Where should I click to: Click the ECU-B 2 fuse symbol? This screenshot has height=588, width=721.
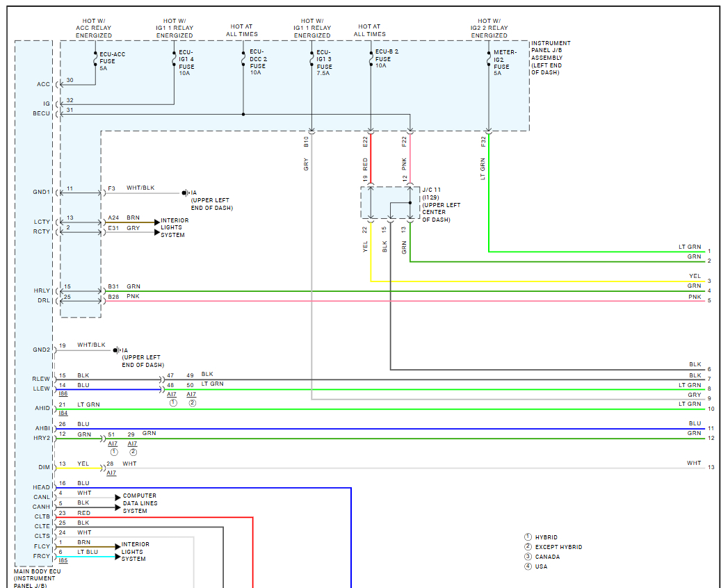(371, 60)
